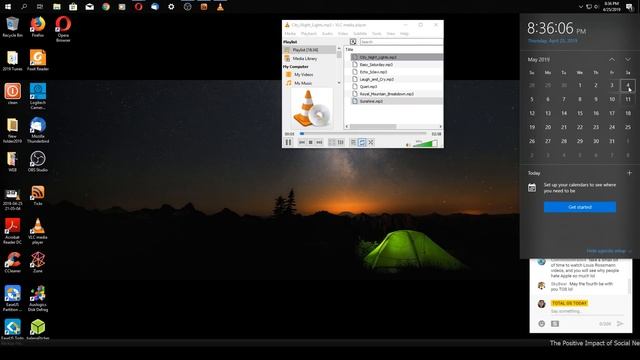Viewport: 640px width, 360px height.
Task: Open Opera from the taskbar
Action: [138, 7]
